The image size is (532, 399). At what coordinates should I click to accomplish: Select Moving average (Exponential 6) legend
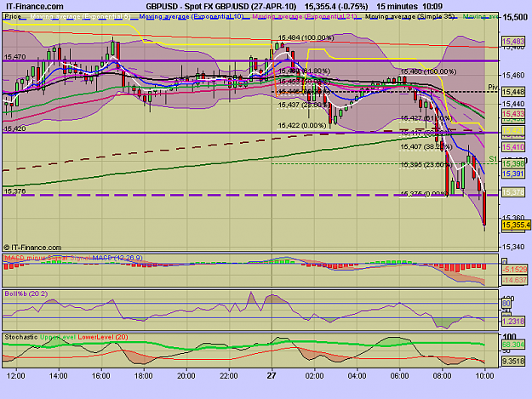pos(80,16)
